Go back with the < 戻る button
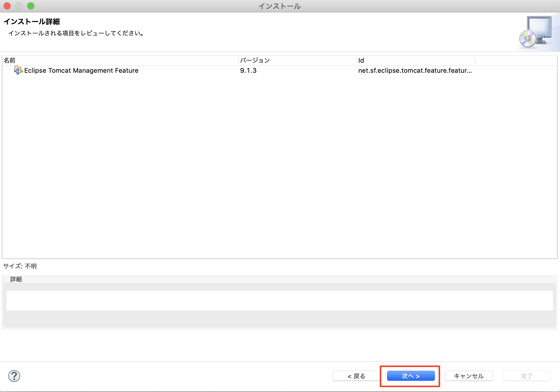 (x=356, y=376)
